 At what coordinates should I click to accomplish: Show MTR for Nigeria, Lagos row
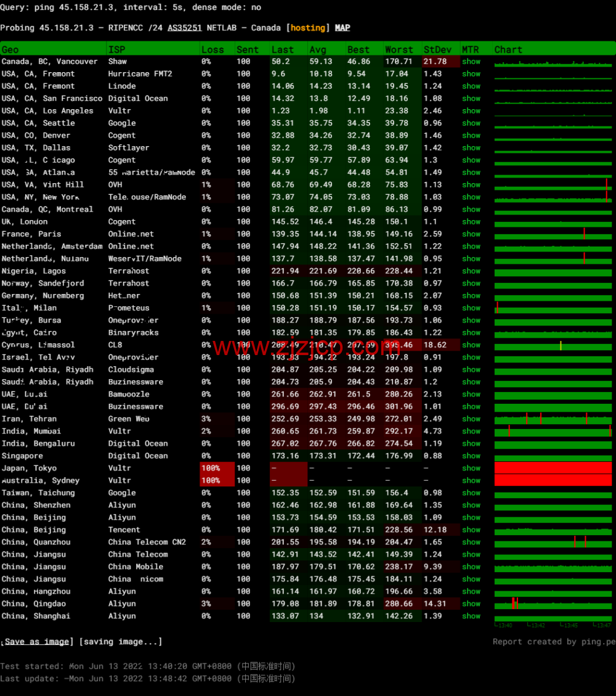(x=471, y=271)
